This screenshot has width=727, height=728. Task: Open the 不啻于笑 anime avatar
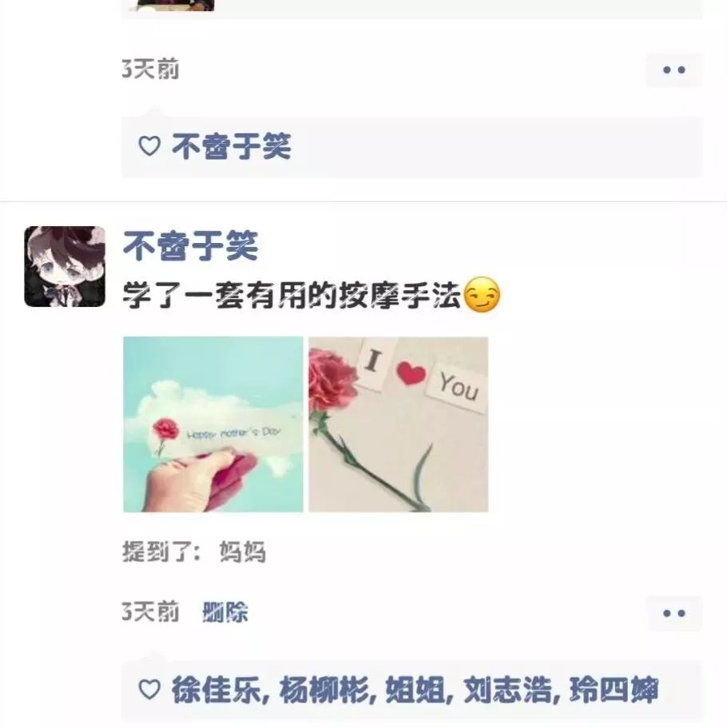pyautogui.click(x=65, y=266)
